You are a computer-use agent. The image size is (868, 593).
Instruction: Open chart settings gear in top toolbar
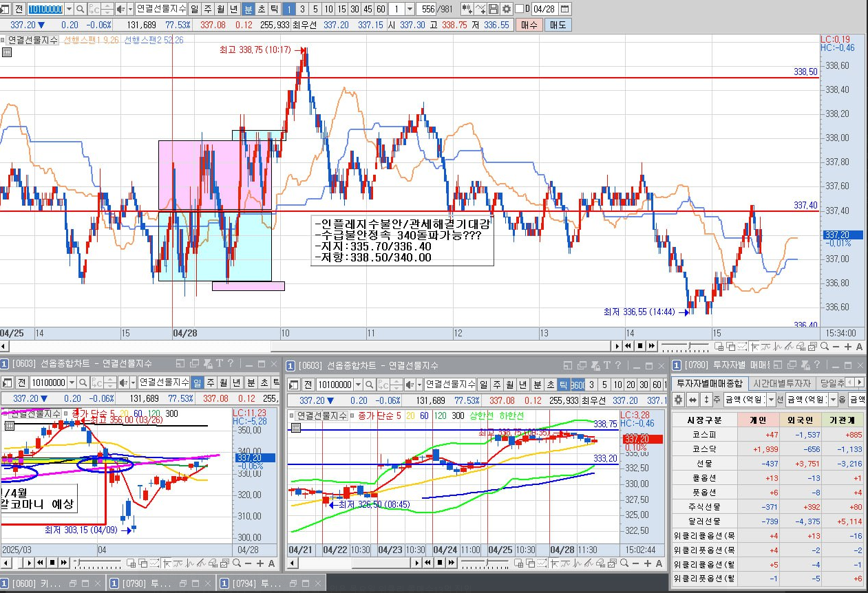click(506, 9)
